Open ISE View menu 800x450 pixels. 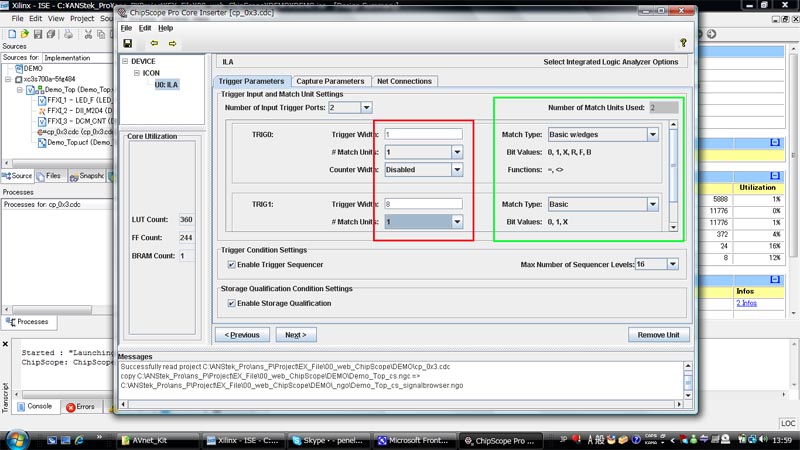point(56,18)
